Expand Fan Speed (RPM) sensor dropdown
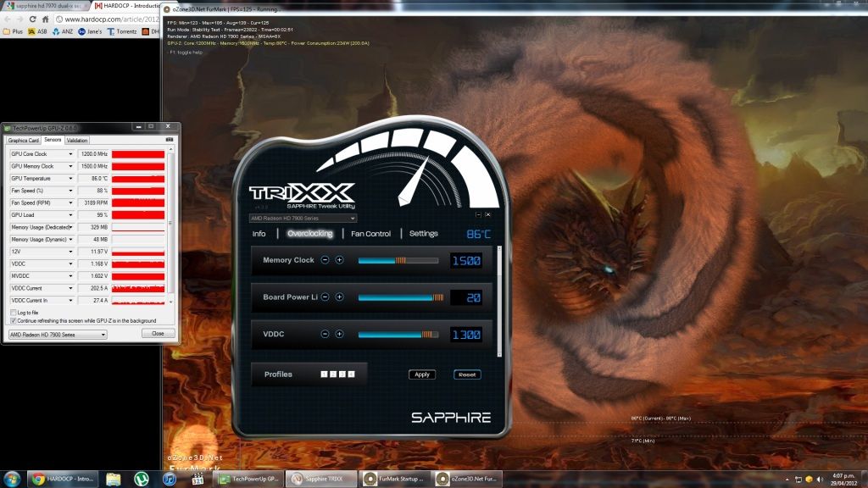The height and width of the screenshot is (488, 868). click(x=70, y=202)
